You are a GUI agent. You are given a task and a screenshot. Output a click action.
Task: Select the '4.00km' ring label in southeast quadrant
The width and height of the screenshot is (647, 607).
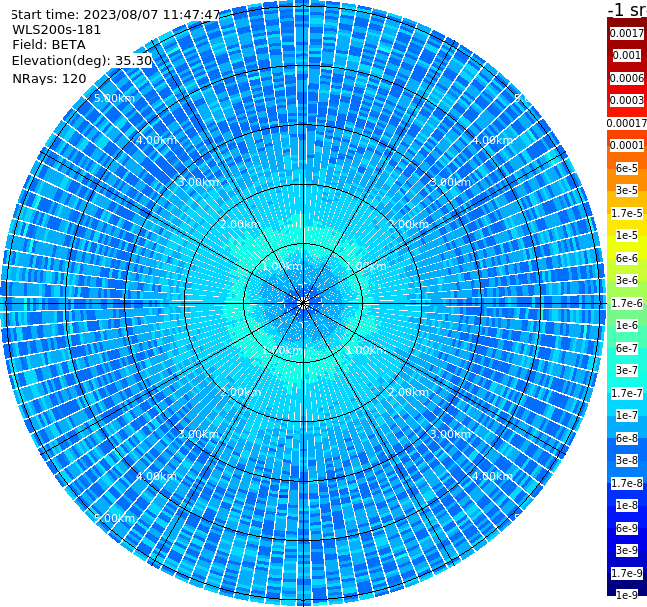(x=492, y=476)
